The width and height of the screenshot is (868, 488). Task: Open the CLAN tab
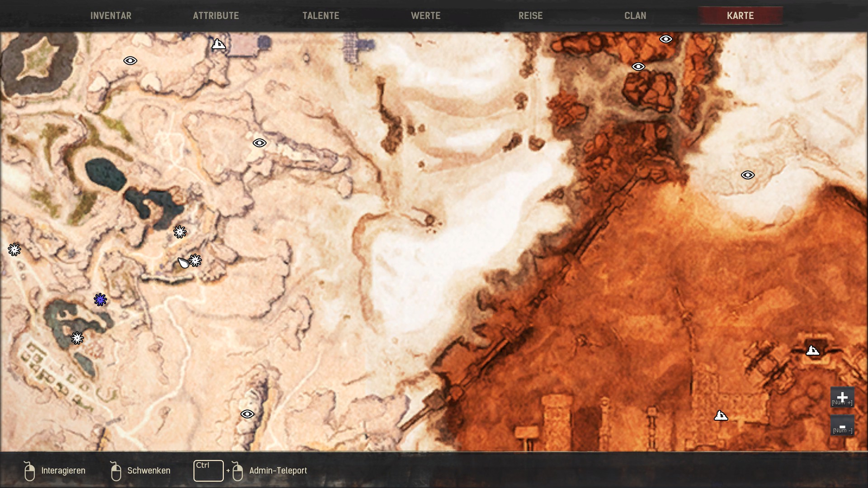coord(635,15)
